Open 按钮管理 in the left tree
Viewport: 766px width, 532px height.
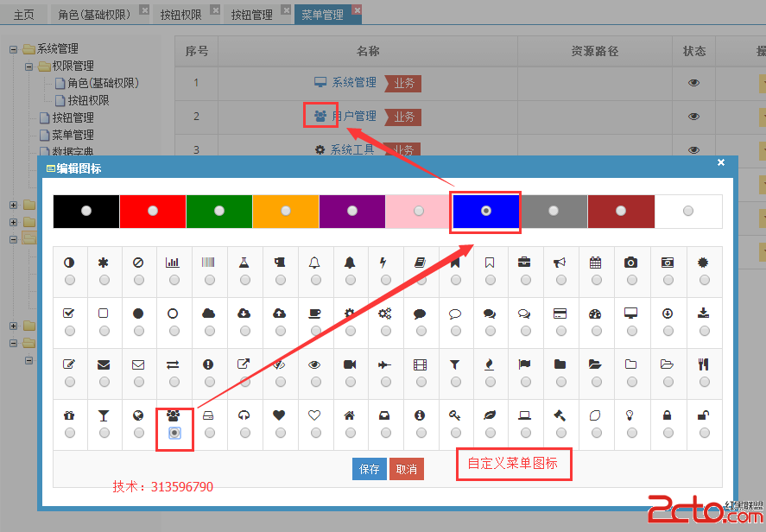(x=73, y=117)
